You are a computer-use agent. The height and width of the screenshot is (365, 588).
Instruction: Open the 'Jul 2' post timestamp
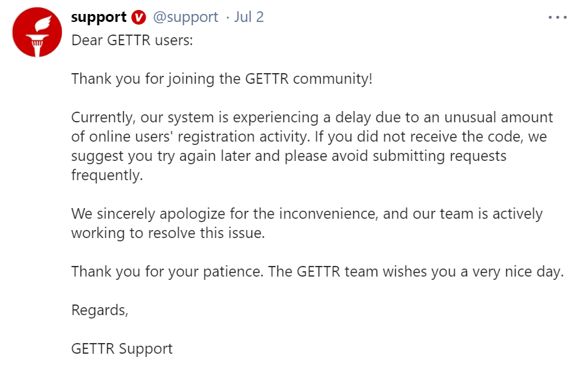[x=249, y=17]
